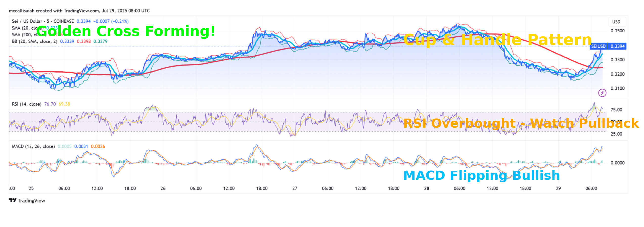644x227 pixels.
Task: Click the BB (20, SMA, close, 2) legend
Action: coord(35,41)
